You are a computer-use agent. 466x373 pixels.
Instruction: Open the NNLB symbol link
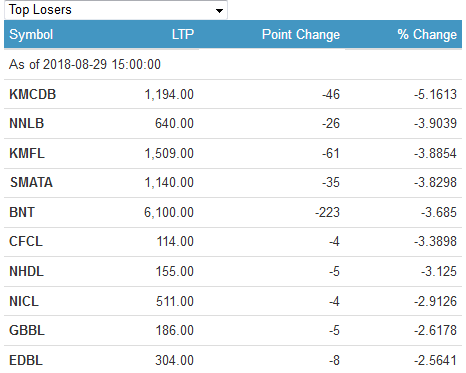pos(27,124)
